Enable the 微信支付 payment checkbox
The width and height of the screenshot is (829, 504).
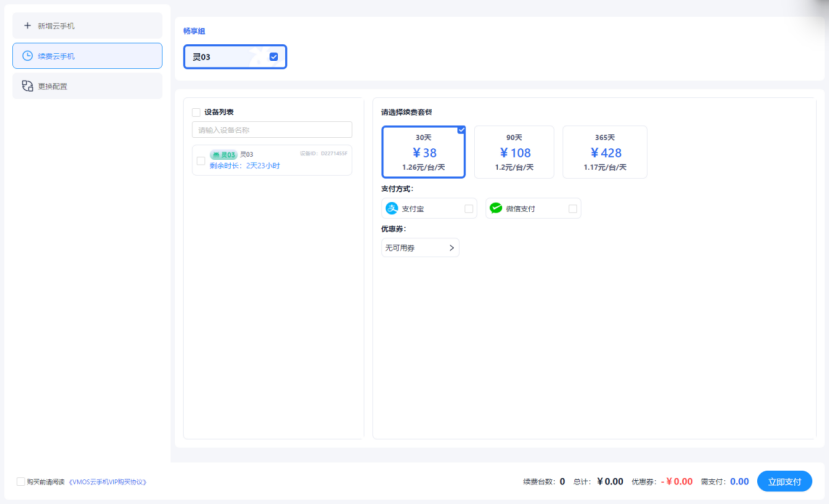[573, 209]
